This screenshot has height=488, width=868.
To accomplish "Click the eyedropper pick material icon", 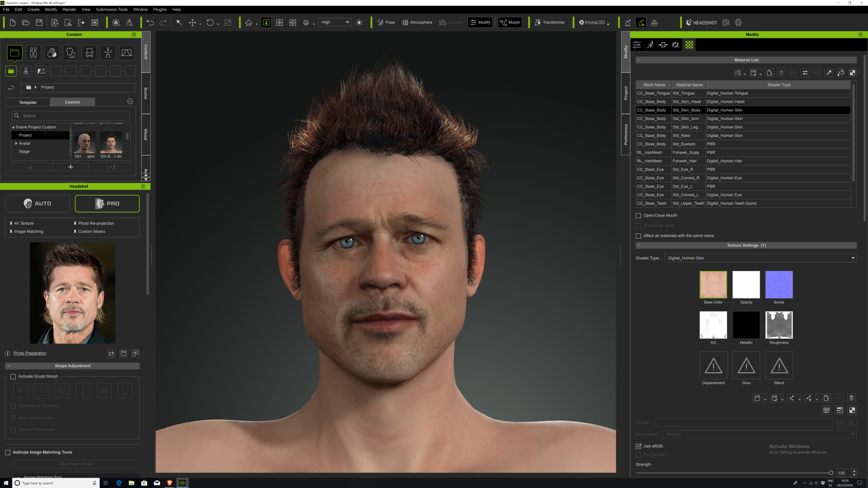I will point(829,73).
